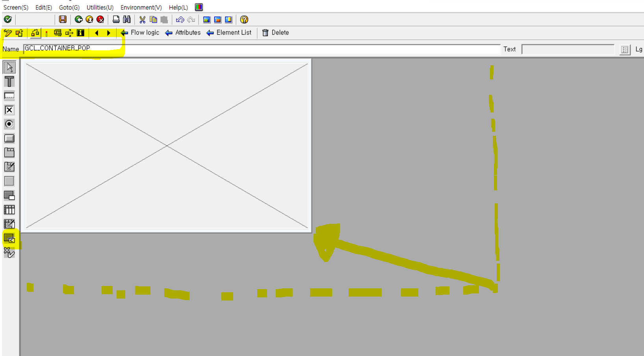644x356 pixels.
Task: Select the Status icon tool
Action: coord(9,253)
